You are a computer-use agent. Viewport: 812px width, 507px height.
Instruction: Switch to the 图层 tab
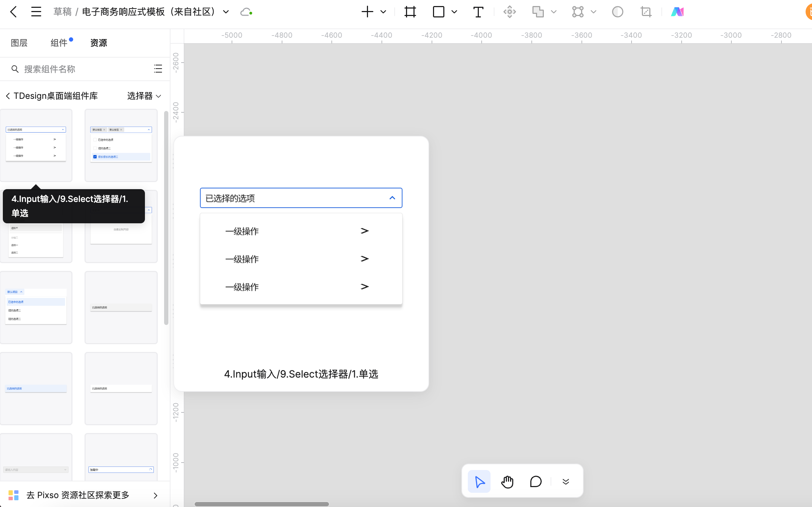[x=19, y=43]
